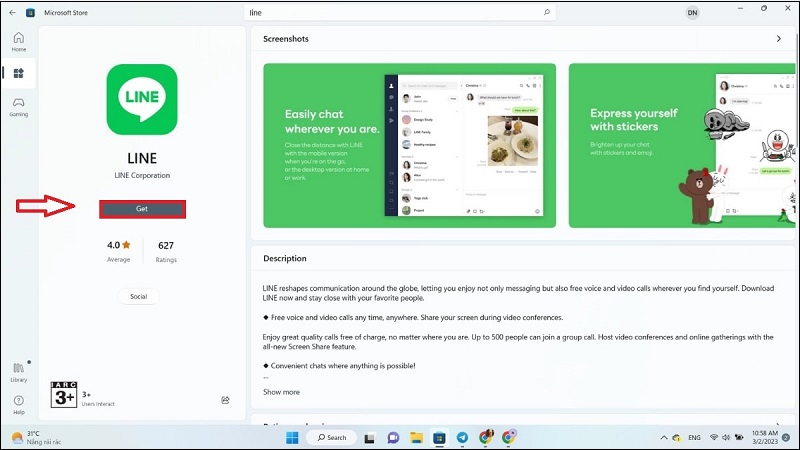Viewport: 800px width, 450px height.
Task: Open the Home section in sidebar
Action: [x=18, y=42]
